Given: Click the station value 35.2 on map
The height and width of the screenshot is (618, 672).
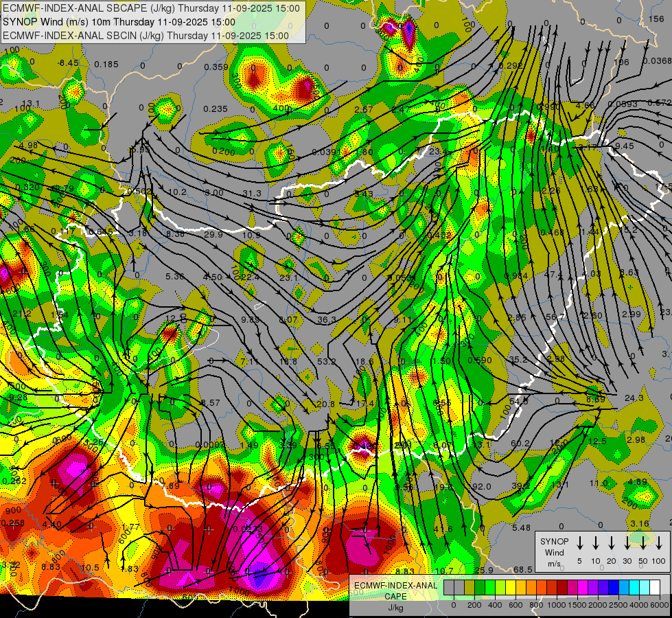Looking at the screenshot, I should click(x=518, y=359).
